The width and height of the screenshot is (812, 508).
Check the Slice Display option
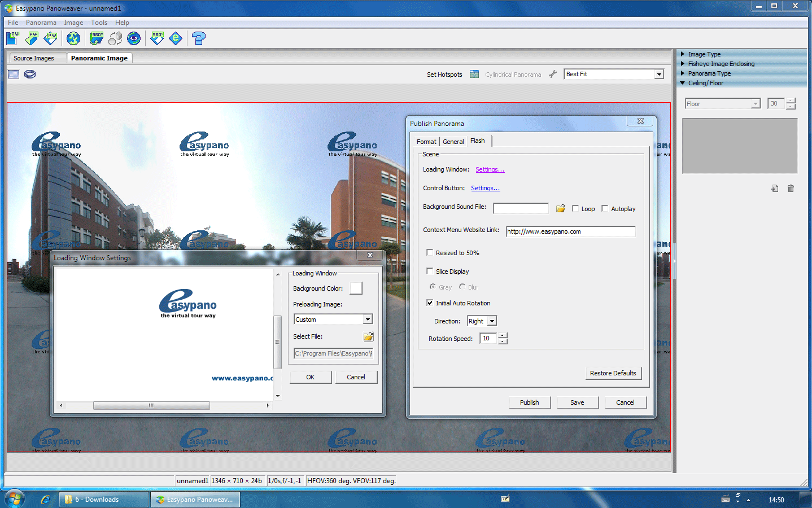point(430,271)
